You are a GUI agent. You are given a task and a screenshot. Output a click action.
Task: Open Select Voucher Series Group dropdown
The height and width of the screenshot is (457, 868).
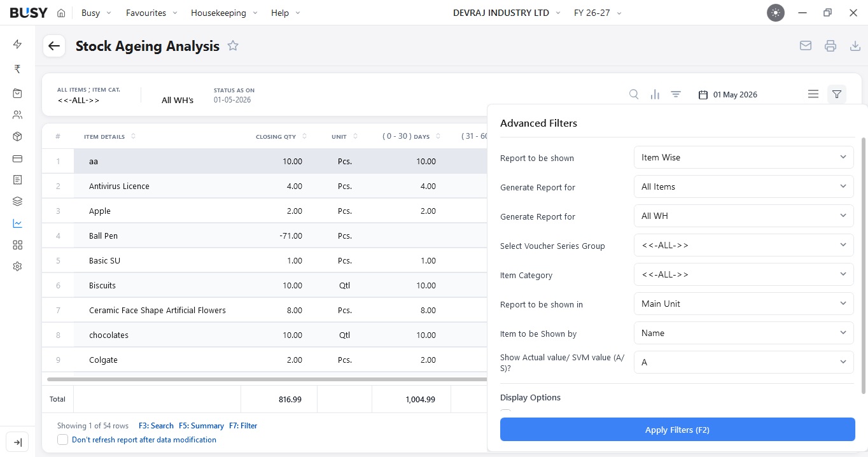pos(743,245)
